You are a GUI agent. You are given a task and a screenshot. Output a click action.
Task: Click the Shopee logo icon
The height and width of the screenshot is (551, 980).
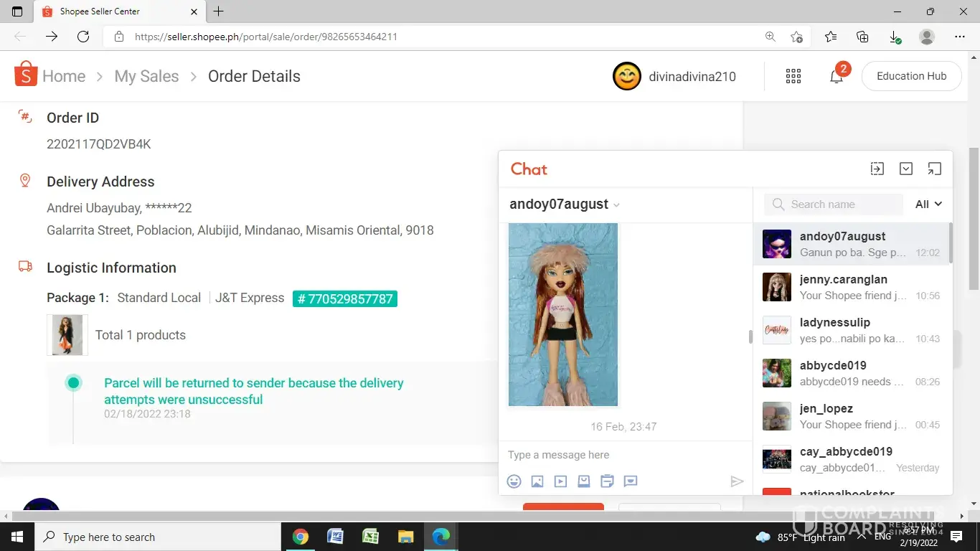point(26,75)
